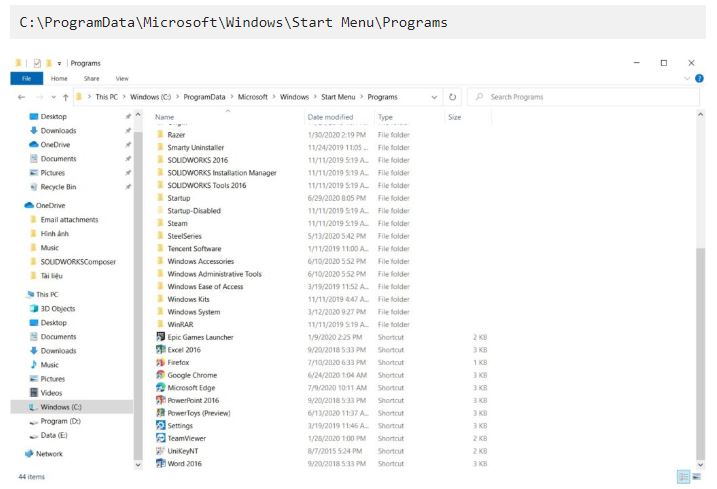The width and height of the screenshot is (717, 489).
Task: Expand the ribbon with chevron
Action: click(x=686, y=79)
